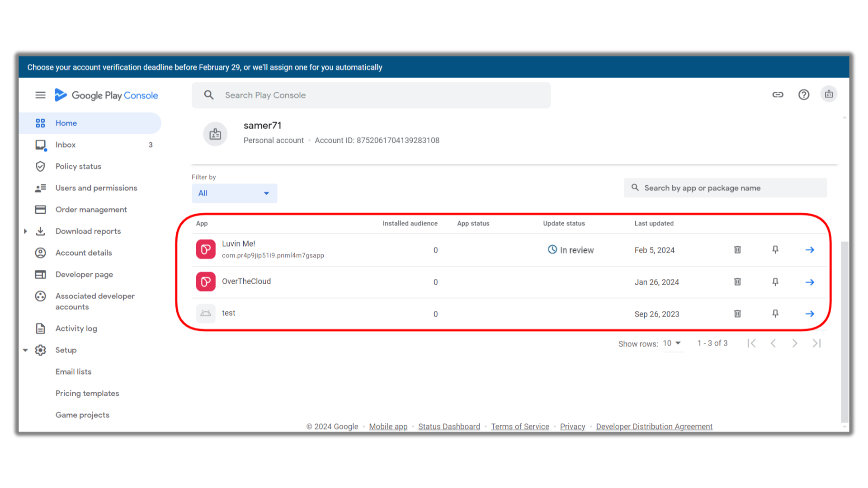Click the OverTheCloud app icon
The height and width of the screenshot is (488, 868).
pyautogui.click(x=206, y=282)
